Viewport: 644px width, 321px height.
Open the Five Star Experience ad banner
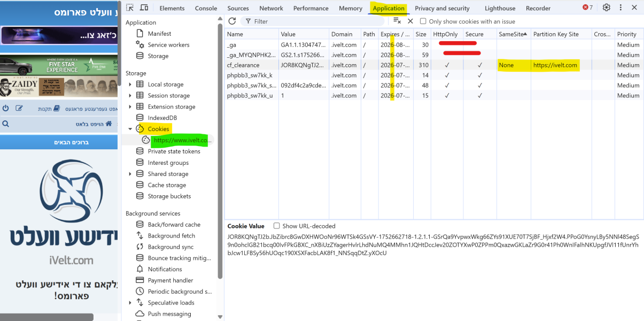pyautogui.click(x=59, y=65)
